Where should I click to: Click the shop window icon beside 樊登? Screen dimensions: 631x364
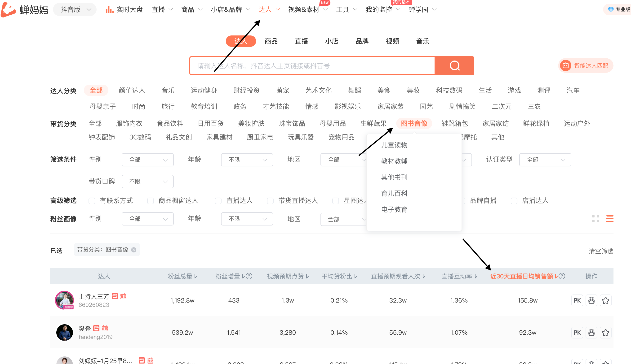click(96, 329)
